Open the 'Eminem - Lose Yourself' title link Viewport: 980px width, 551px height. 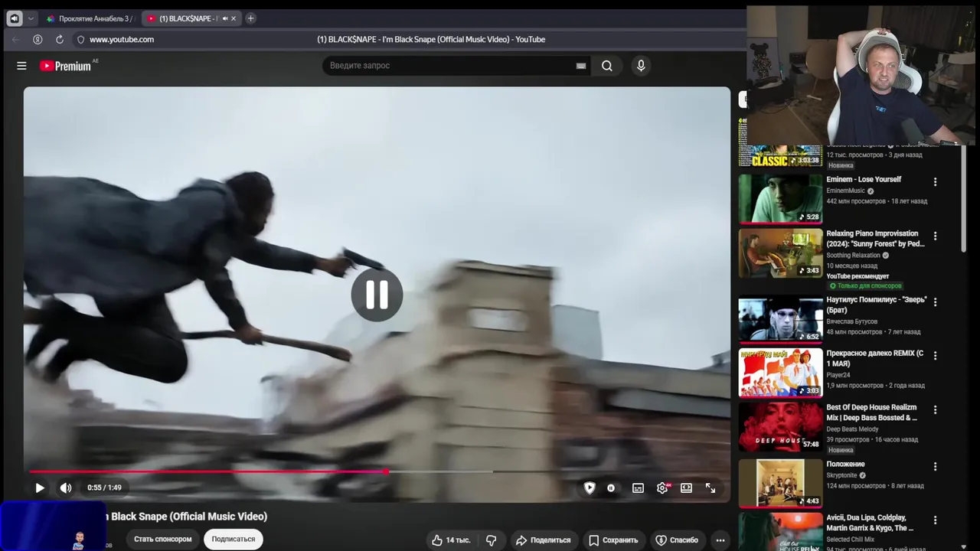[864, 180]
